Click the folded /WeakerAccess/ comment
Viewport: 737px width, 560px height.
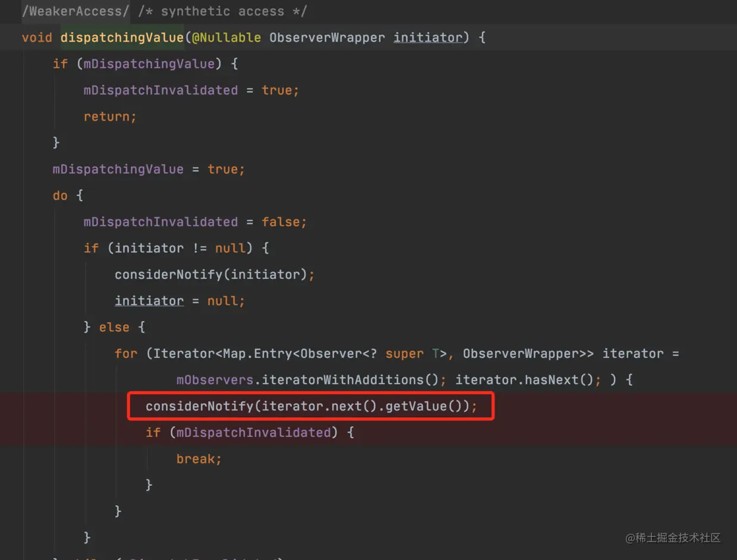click(x=75, y=11)
